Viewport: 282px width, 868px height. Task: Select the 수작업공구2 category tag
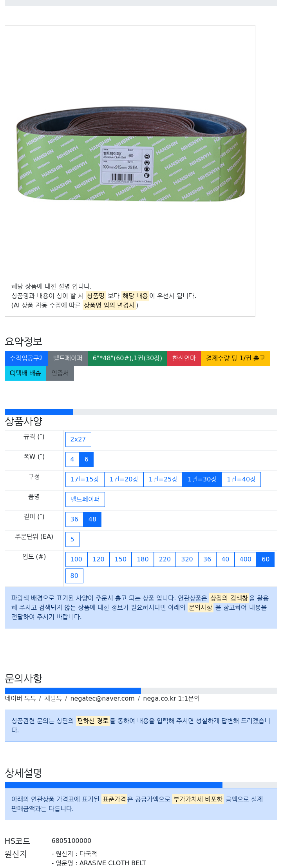coord(26,358)
